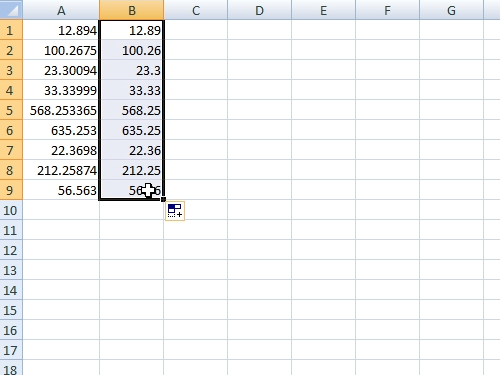The height and width of the screenshot is (375, 500).
Task: Click cell B6 containing 635.25
Action: 132,130
